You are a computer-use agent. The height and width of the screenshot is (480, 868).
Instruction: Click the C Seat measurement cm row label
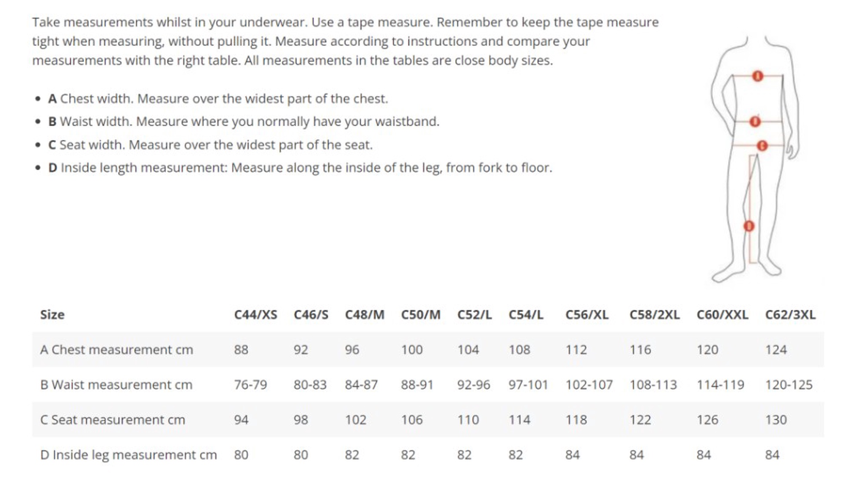tap(112, 420)
